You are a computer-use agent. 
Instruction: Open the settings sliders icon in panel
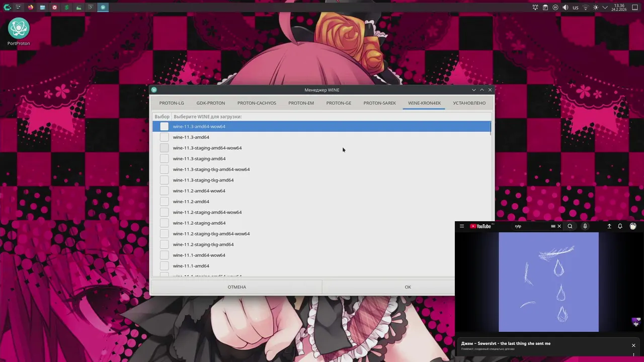[x=18, y=8]
